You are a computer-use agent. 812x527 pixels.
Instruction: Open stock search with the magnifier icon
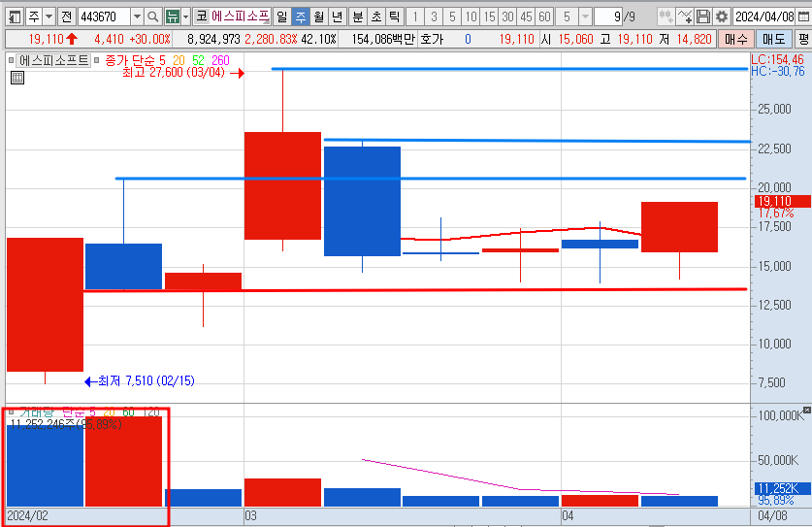(152, 17)
